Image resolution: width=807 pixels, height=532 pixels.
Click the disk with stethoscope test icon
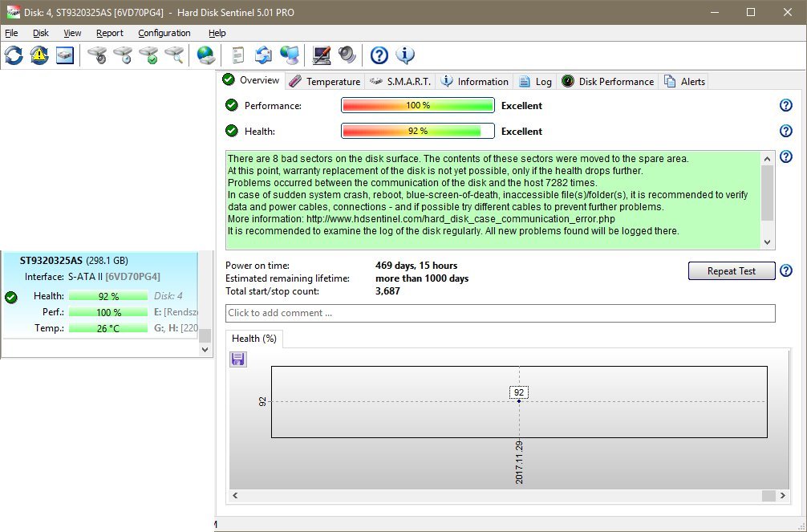click(x=97, y=55)
